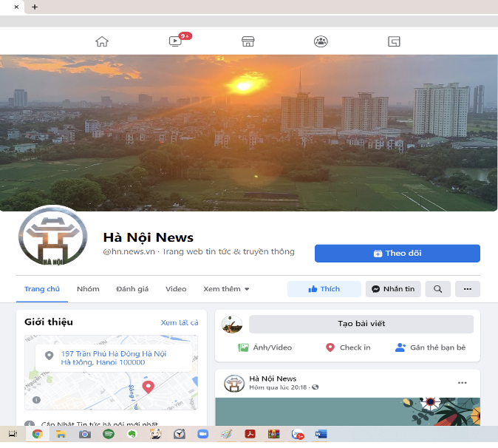Expand the Xem thêm dropdown
The width and height of the screenshot is (498, 448).
pyautogui.click(x=226, y=289)
